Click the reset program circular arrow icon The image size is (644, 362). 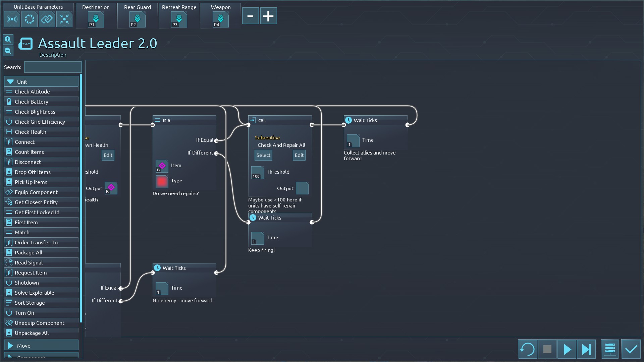tap(527, 349)
